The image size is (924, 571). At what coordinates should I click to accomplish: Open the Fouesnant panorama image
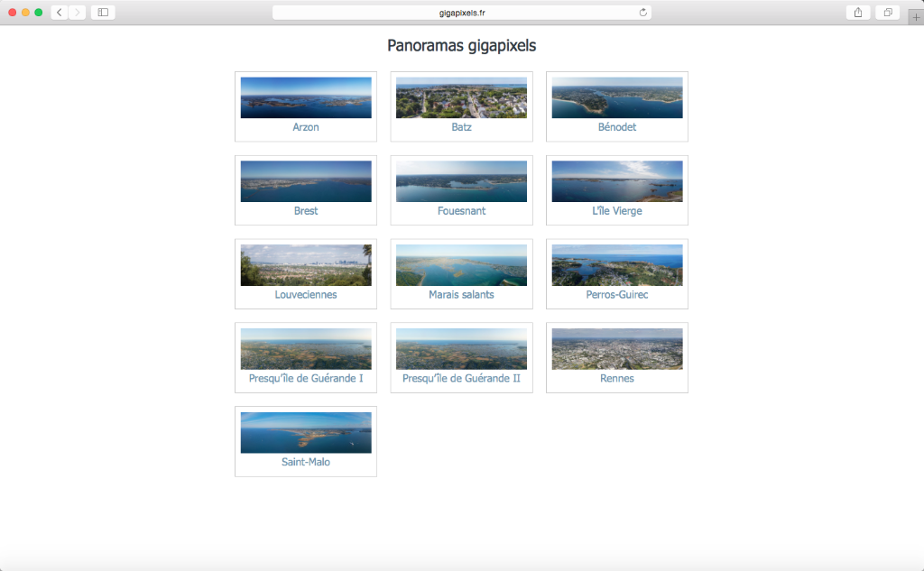coord(461,181)
